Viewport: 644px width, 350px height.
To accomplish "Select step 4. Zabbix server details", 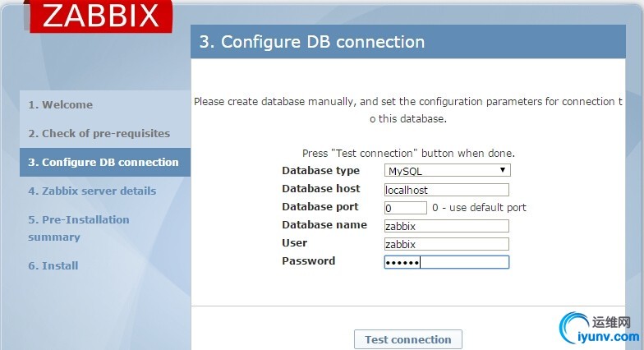I will click(x=92, y=191).
